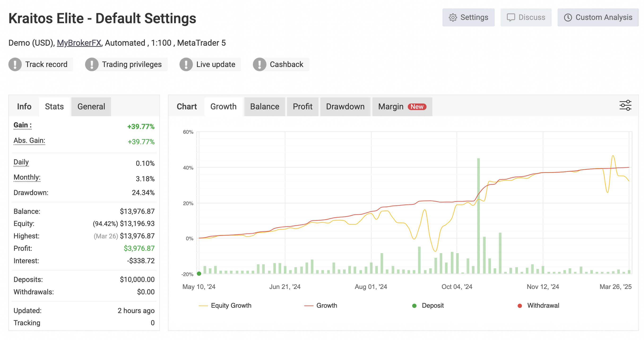
Task: Open chart filter sliders icon
Action: point(625,105)
